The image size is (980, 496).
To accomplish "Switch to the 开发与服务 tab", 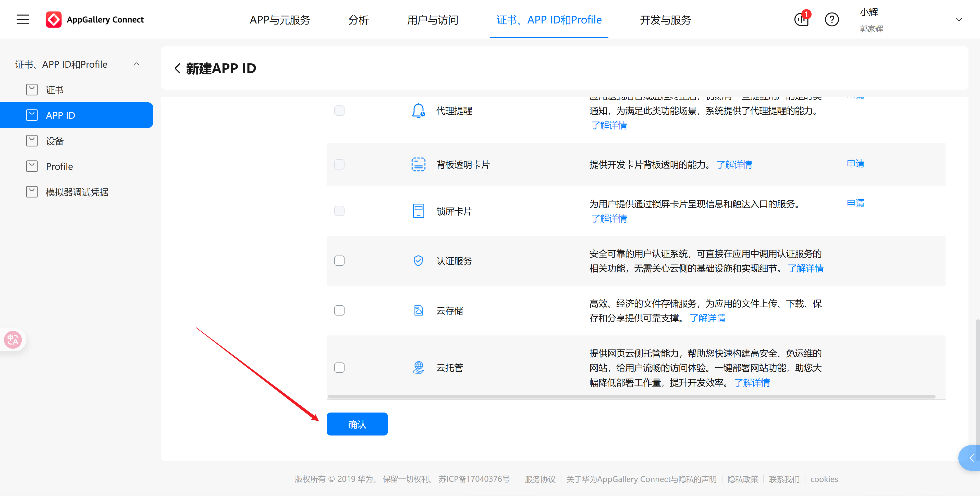I will click(x=665, y=20).
